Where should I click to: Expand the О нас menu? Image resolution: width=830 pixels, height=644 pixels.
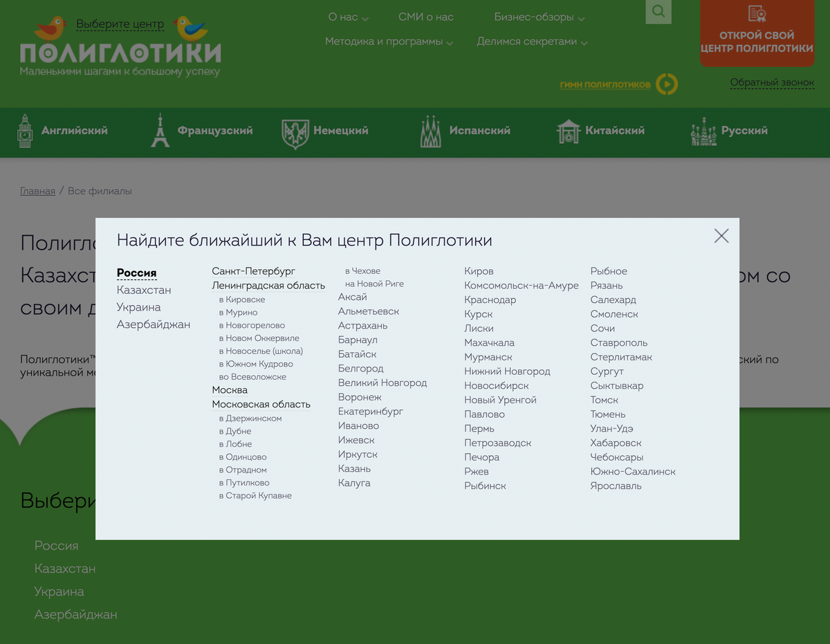point(349,17)
